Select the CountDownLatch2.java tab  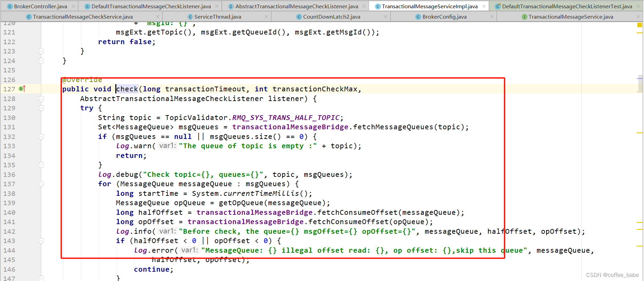click(331, 17)
